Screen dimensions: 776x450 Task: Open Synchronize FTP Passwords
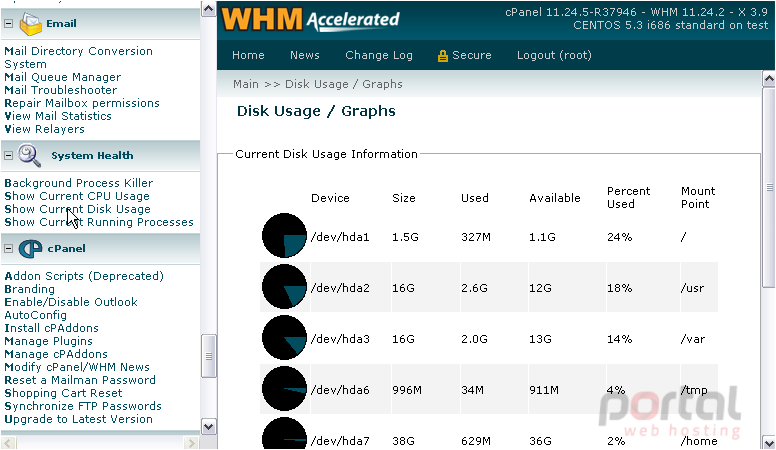(83, 406)
